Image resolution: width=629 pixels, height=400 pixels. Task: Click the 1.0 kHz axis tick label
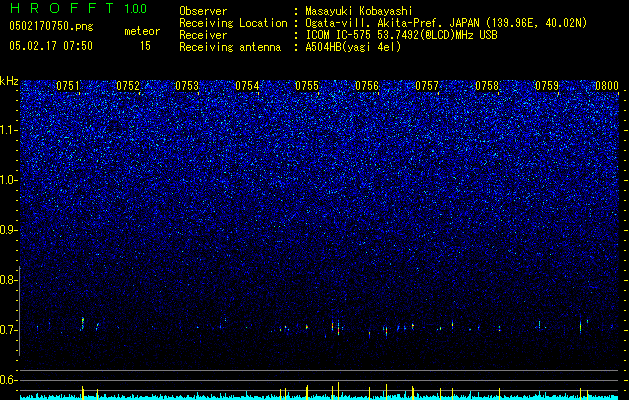(x=8, y=180)
